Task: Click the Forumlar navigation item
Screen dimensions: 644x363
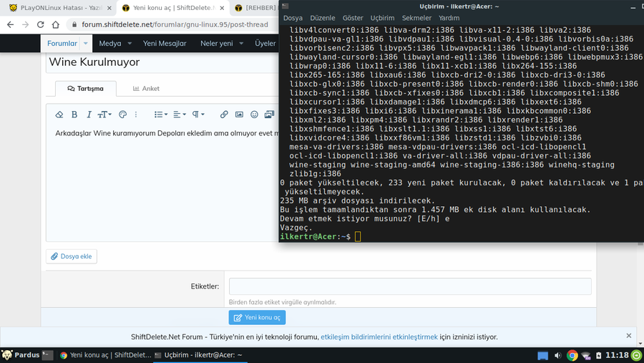Action: click(62, 43)
